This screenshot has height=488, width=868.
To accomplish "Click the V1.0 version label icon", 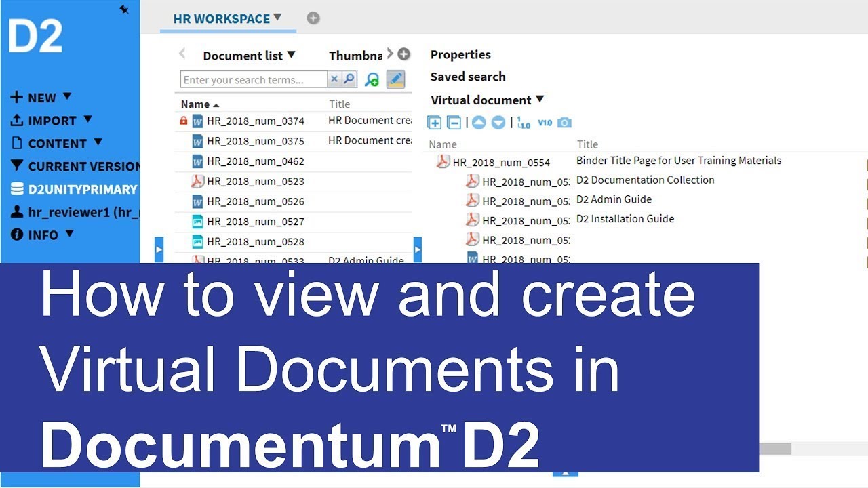I will 545,123.
